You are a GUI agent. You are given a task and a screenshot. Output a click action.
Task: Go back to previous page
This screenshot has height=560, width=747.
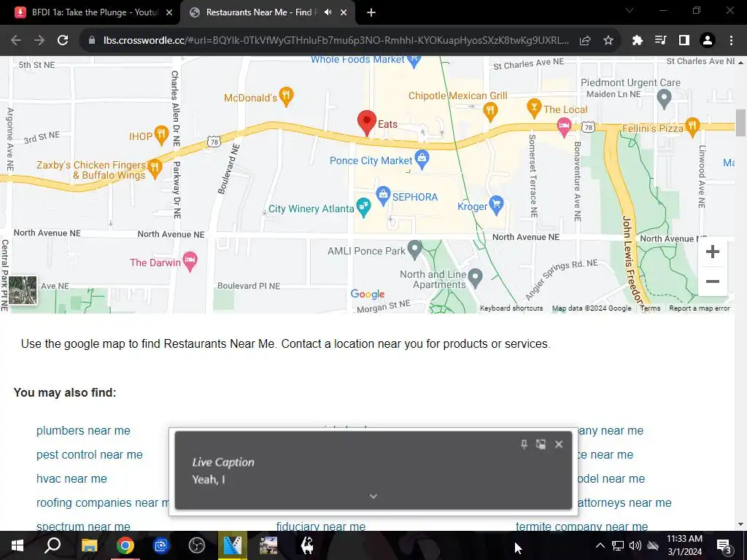(x=16, y=41)
